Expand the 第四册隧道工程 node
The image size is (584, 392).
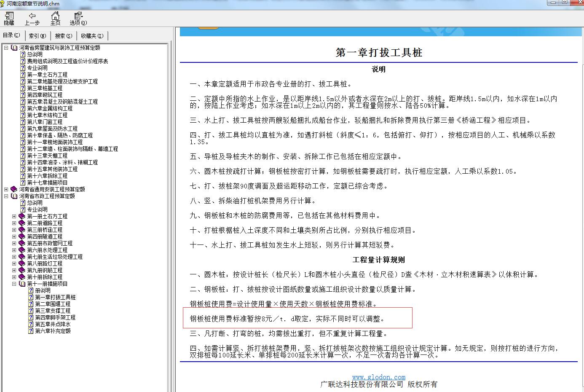14,236
